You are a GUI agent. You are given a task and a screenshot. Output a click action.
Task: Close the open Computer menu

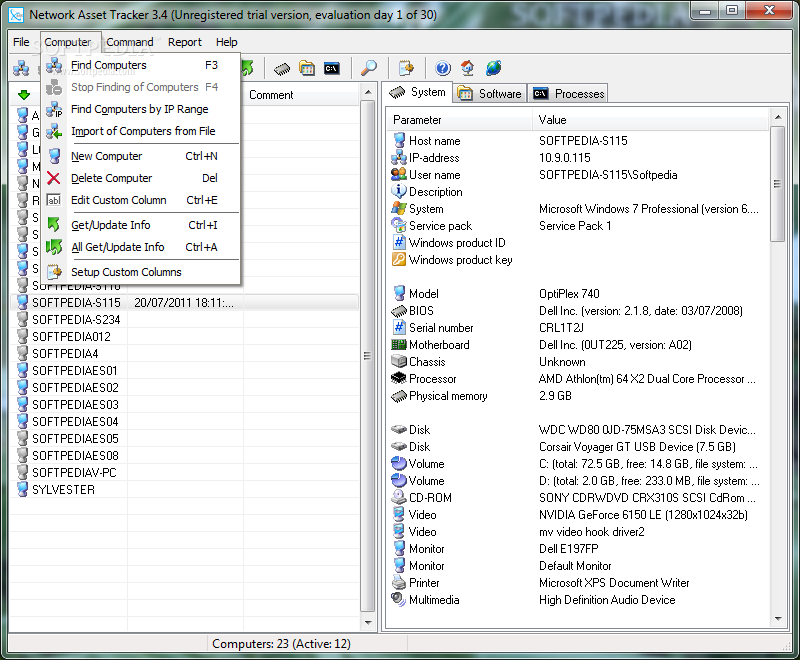68,42
